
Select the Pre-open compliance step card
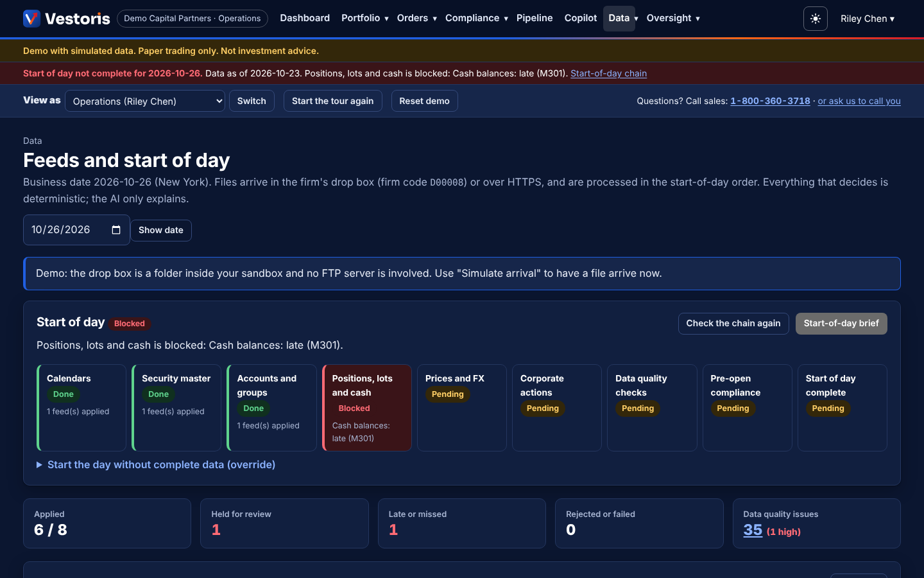(748, 408)
